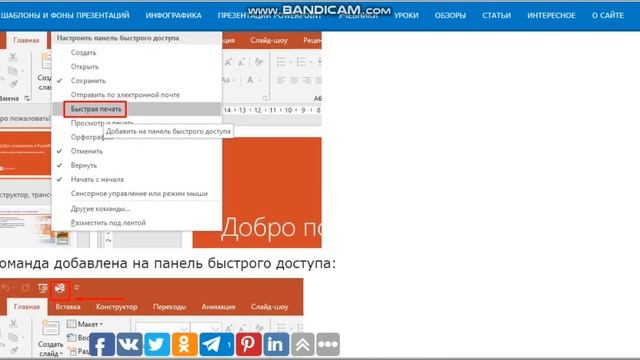Click the 'Добавить на панель быстрого доступа' tooltip
640x360 pixels.
pos(168,131)
